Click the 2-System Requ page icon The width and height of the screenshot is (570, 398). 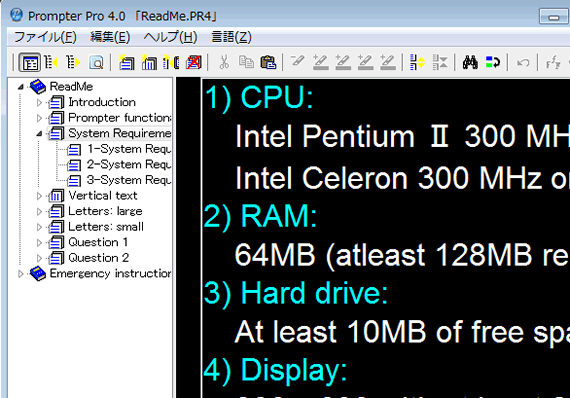point(74,165)
